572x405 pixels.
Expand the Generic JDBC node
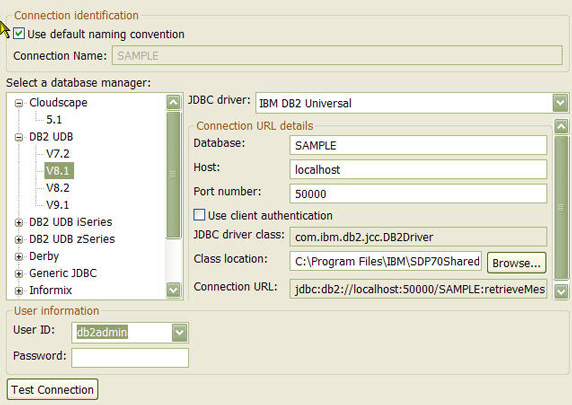[x=19, y=274]
